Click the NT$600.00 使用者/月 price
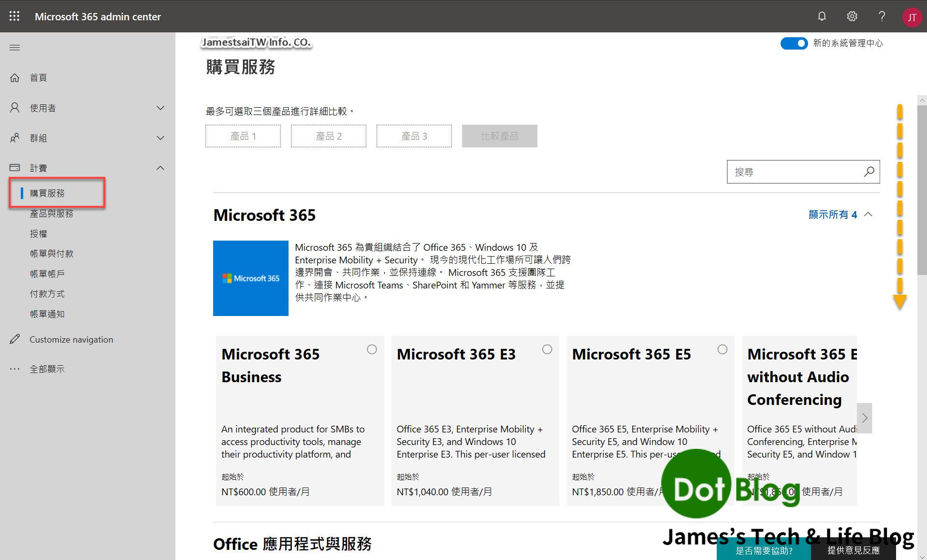 point(265,492)
